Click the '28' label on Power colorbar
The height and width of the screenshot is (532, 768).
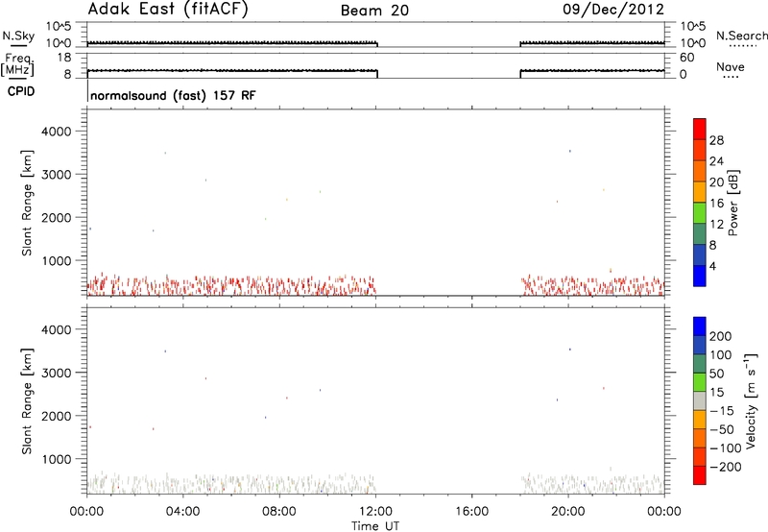716,140
